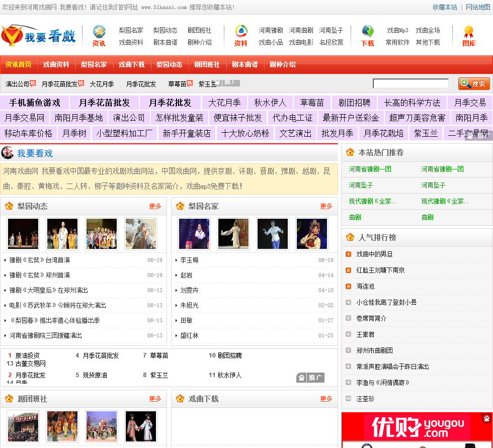
Task: Open ranking item 海连池
Action: click(365, 286)
